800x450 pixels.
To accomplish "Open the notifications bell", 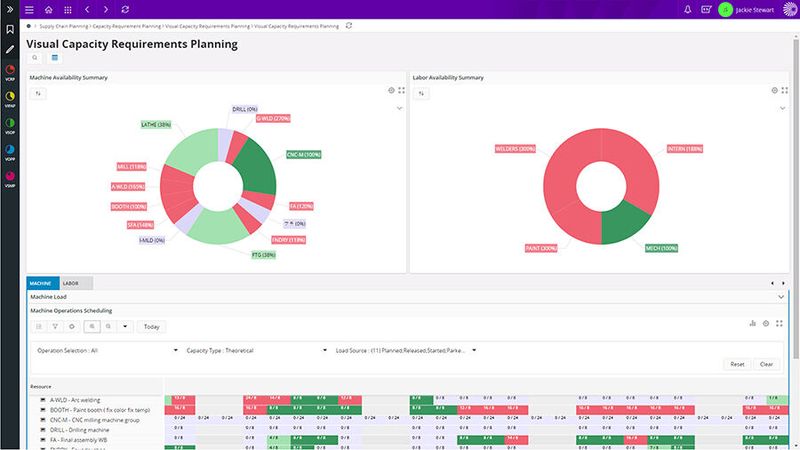I will coord(687,9).
